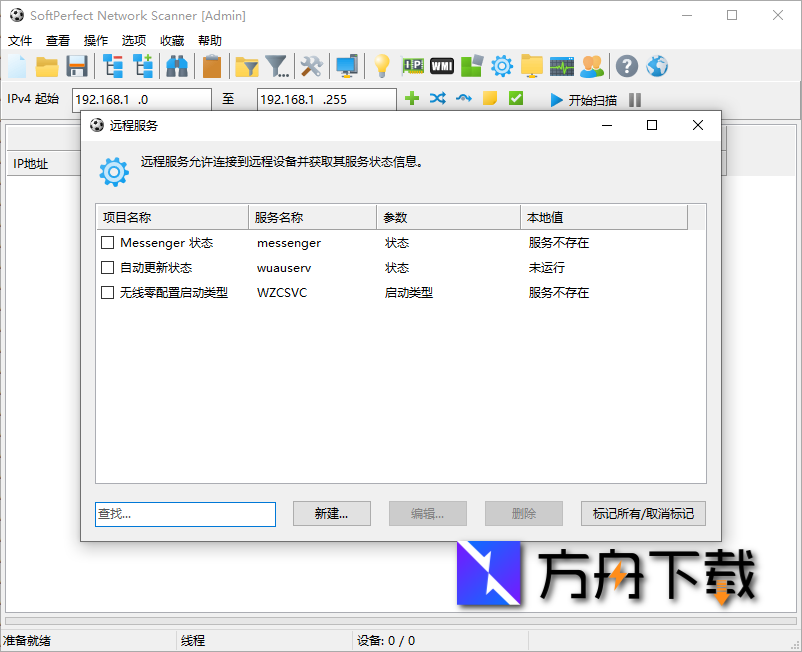
Task: Click the pause icon next to 开始扫描
Action: tap(637, 99)
